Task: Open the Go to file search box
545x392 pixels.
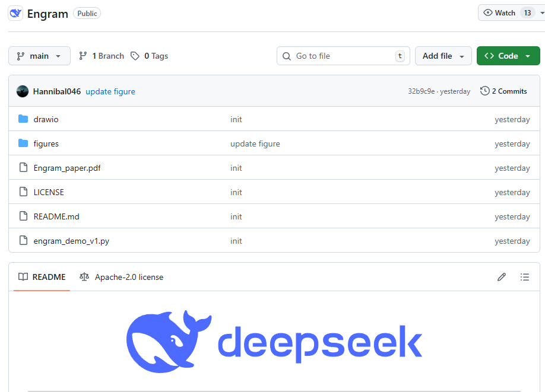Action: click(343, 55)
